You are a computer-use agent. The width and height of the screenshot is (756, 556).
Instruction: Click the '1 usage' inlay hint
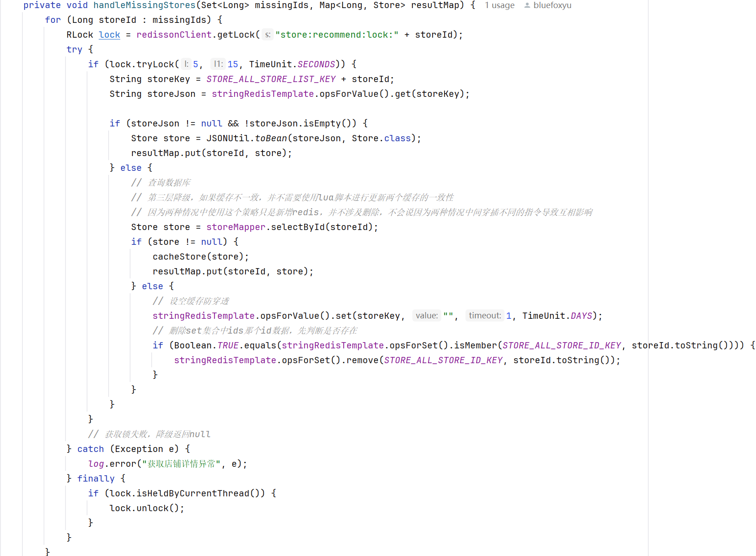499,5
